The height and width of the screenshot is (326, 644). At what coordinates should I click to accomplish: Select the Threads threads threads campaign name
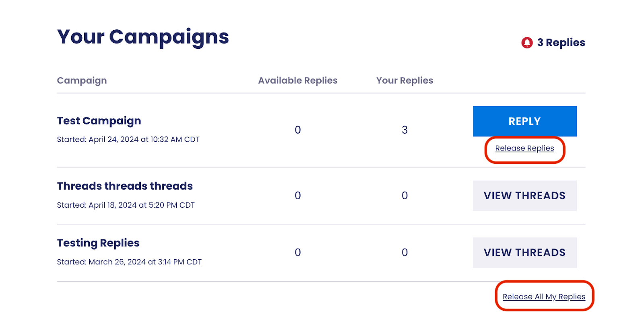click(x=125, y=186)
